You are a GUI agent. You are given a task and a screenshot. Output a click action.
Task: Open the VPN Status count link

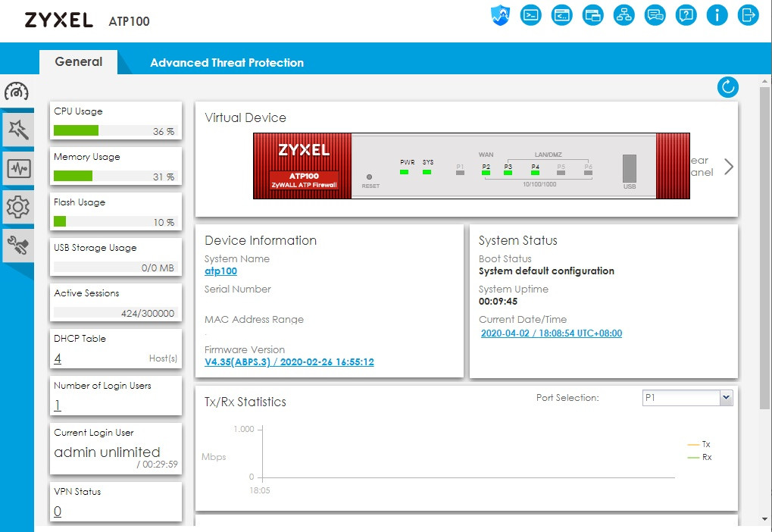(58, 512)
